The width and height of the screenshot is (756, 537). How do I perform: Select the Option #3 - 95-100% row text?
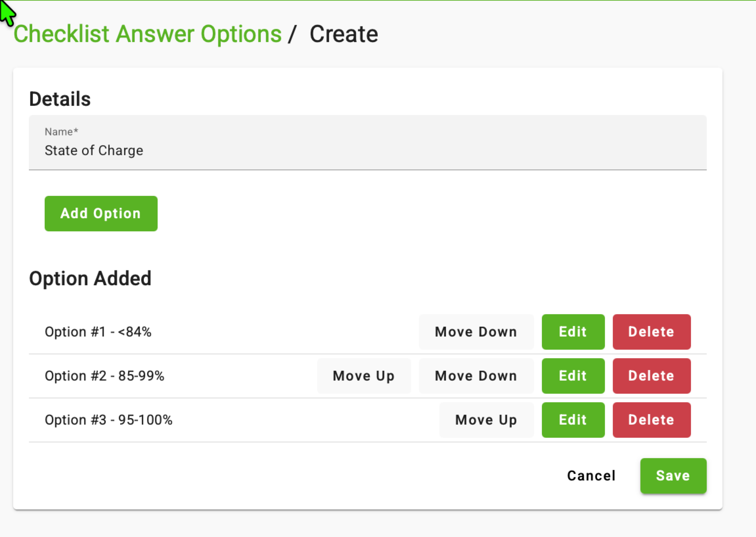tap(109, 420)
